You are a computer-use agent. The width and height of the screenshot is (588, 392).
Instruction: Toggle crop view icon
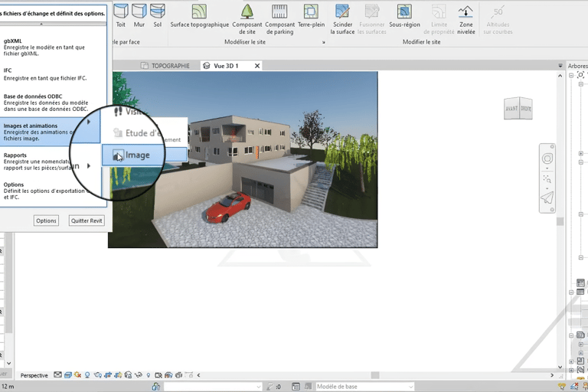click(x=108, y=374)
